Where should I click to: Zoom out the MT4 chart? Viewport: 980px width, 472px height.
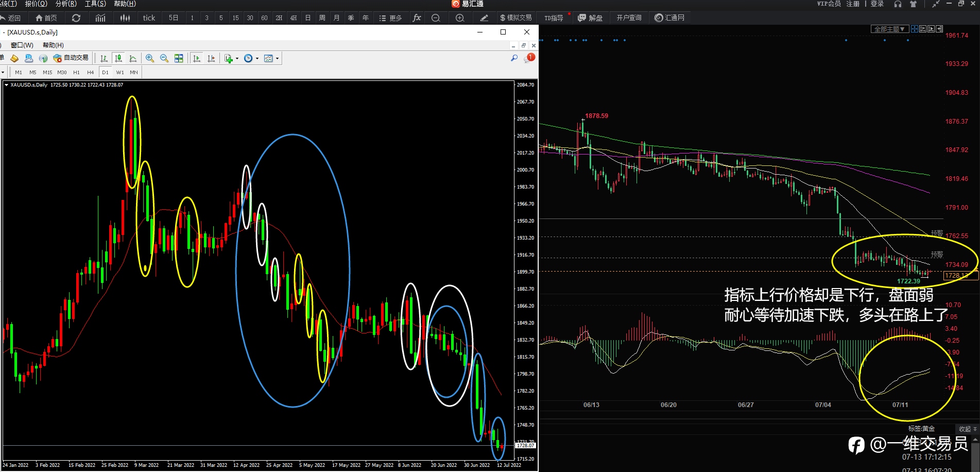click(x=164, y=58)
